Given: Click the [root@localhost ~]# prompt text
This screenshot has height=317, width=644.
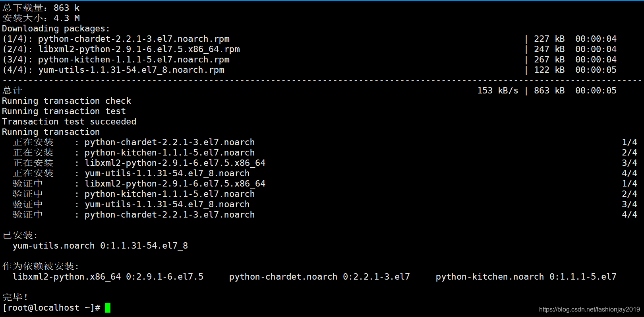Looking at the screenshot, I should pos(51,308).
